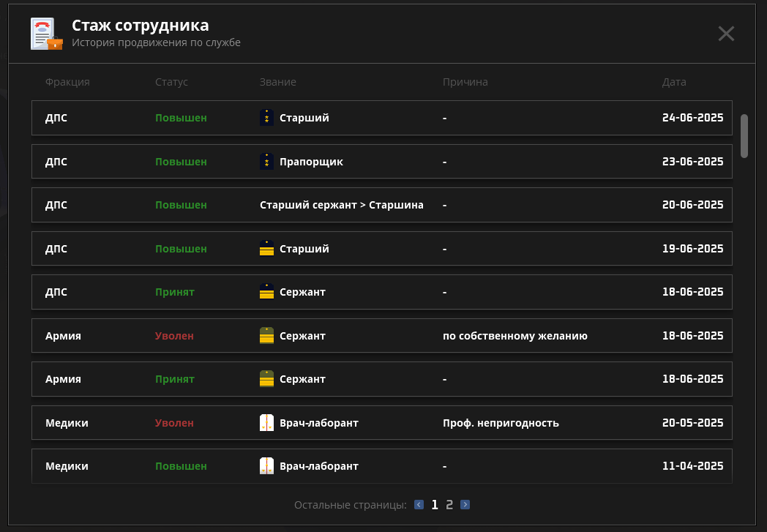The width and height of the screenshot is (767, 532).
Task: Select page 1 in pagination
Action: [435, 504]
